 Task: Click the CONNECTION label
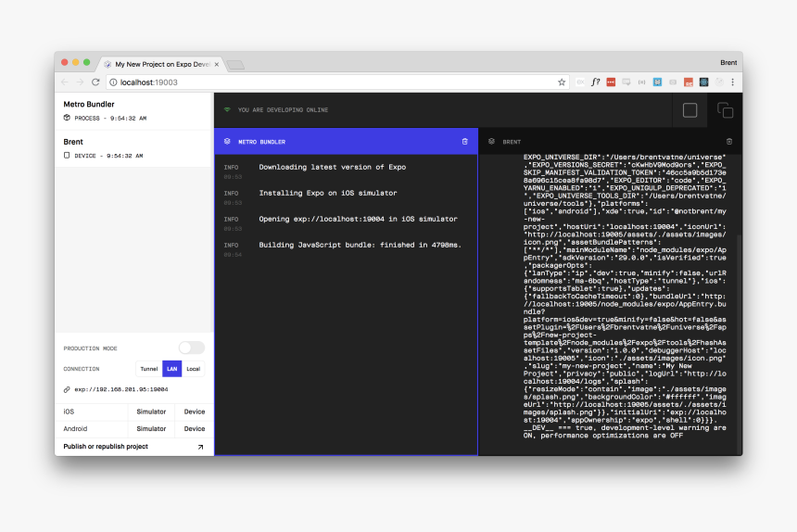(82, 369)
